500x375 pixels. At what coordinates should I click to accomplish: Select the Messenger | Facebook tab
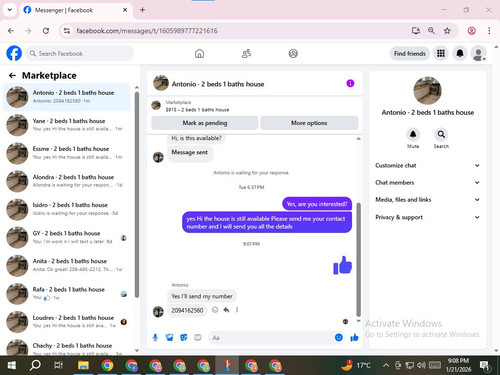pos(76,10)
